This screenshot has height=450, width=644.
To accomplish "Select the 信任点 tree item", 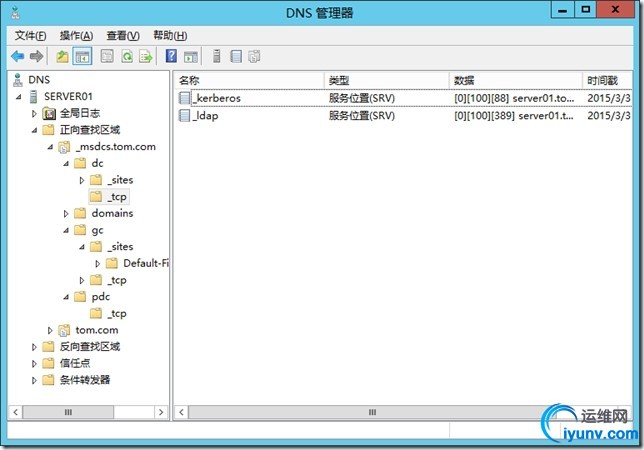I will pos(74,363).
